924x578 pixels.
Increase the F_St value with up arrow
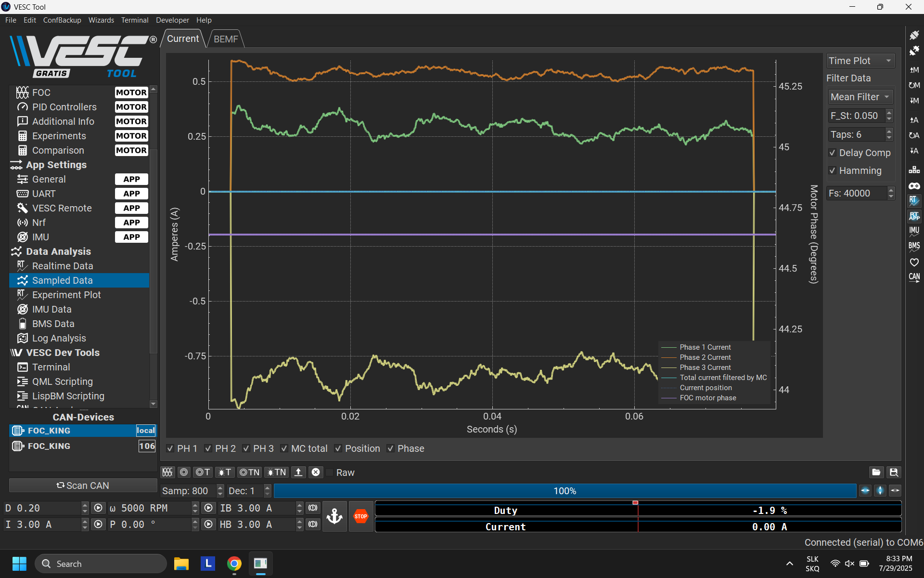tap(889, 113)
